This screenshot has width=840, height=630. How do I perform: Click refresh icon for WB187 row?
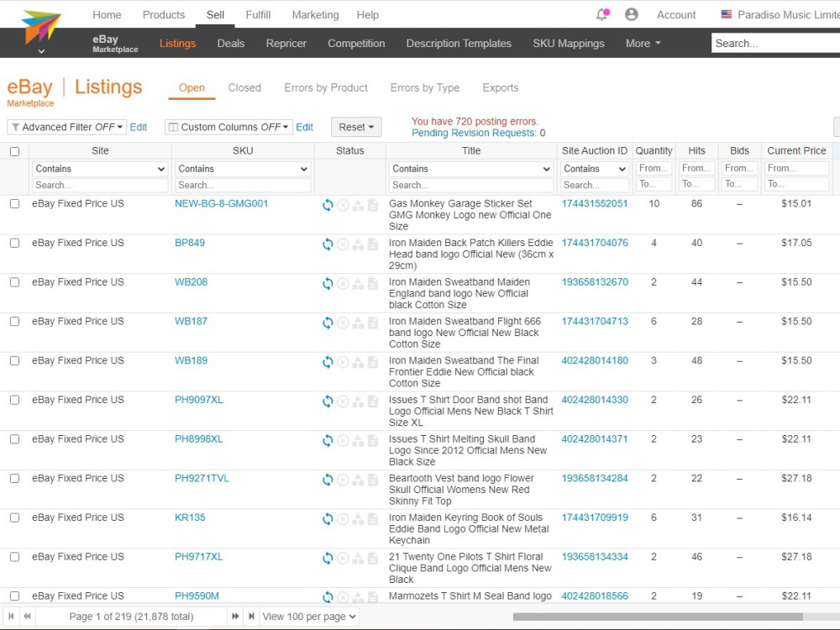coord(328,323)
